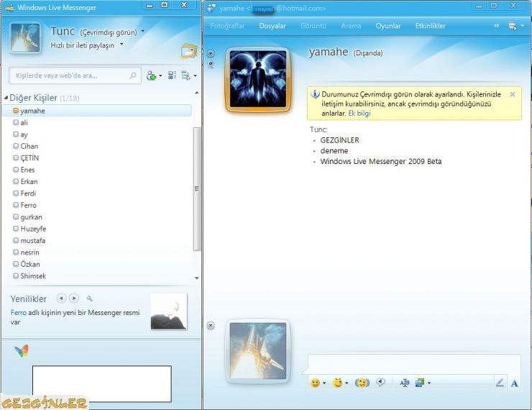Open the wink picker icon

338,383
